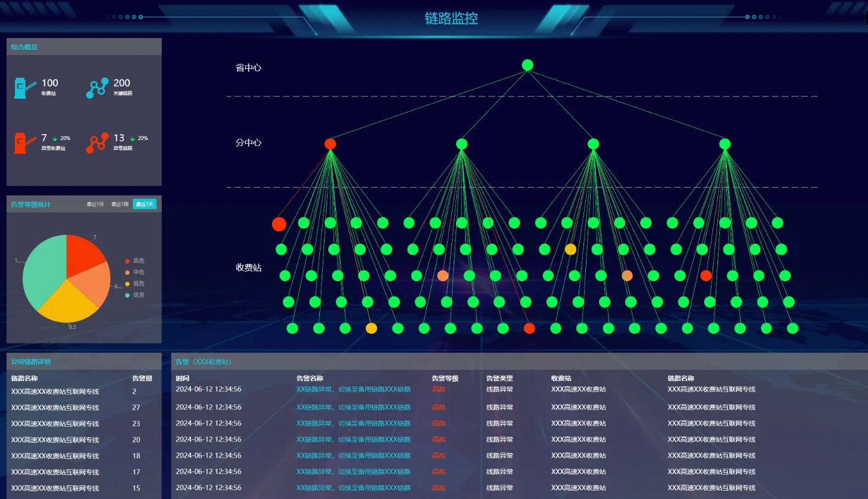
Task: Open the first alarm name link
Action: [353, 390]
